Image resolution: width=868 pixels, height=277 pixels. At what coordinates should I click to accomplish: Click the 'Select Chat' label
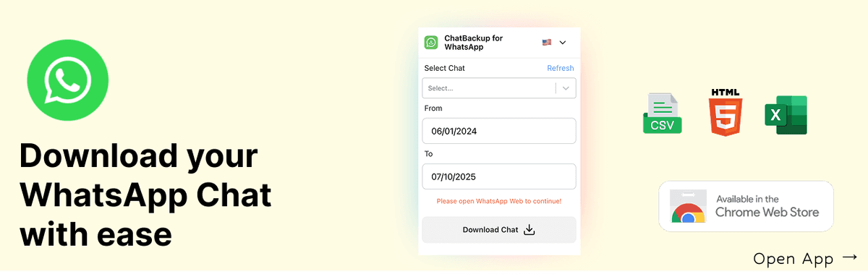445,68
